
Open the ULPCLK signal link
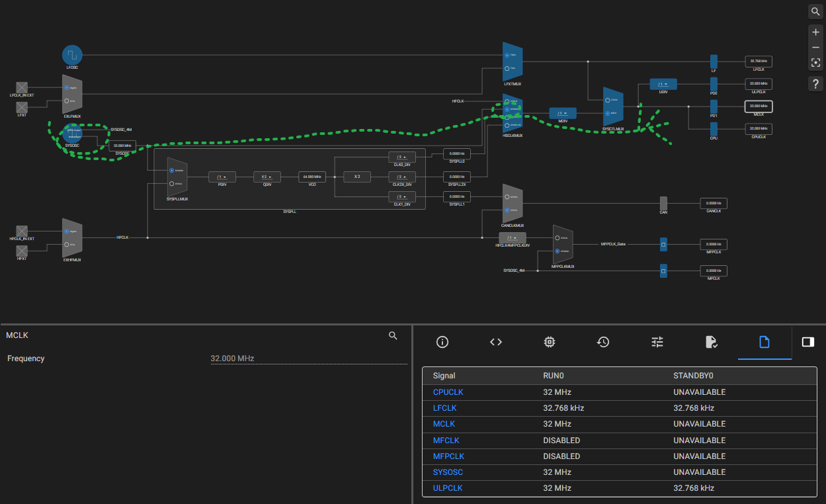(x=448, y=488)
